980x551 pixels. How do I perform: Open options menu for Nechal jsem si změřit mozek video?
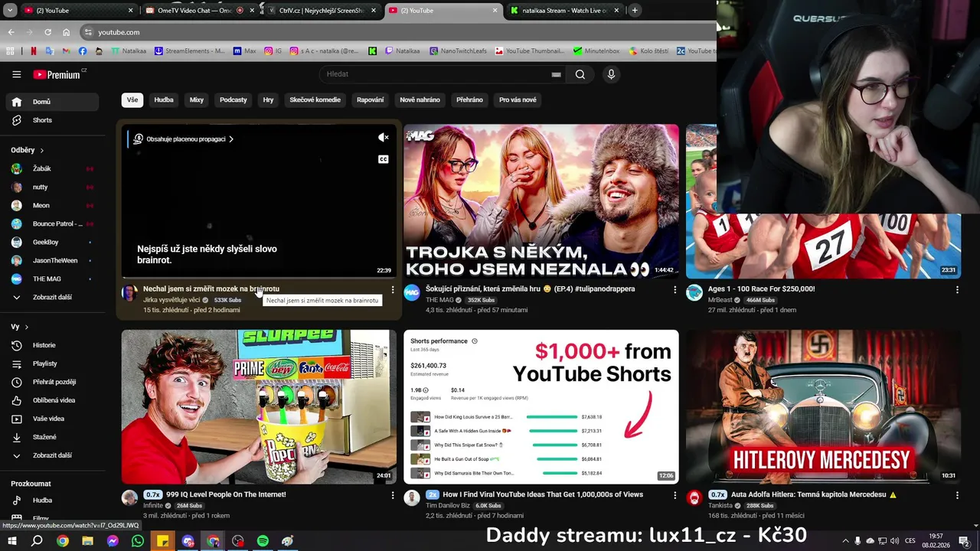(393, 290)
